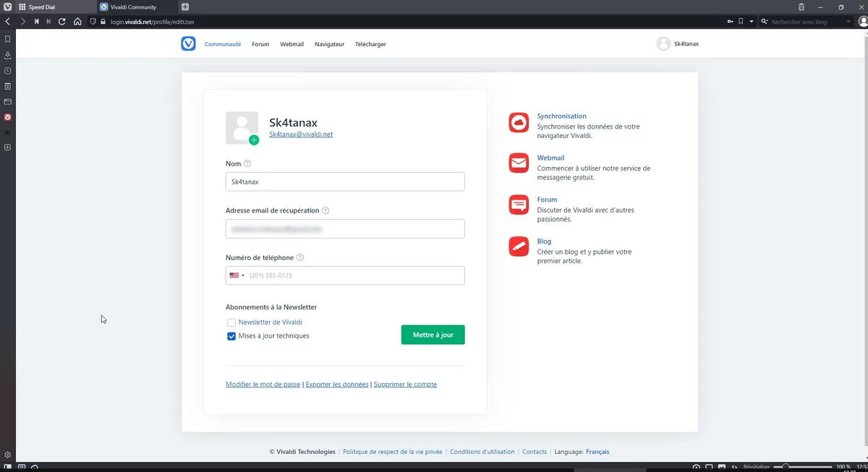Screen dimensions: 868x472
Task: Open the Blog link in sidebar
Action: coord(544,241)
